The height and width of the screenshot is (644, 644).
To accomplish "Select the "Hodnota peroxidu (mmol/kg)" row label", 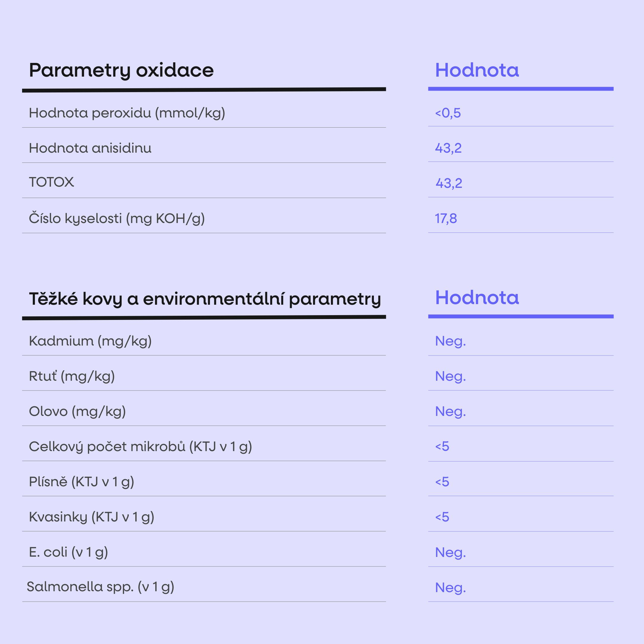I will [x=127, y=113].
